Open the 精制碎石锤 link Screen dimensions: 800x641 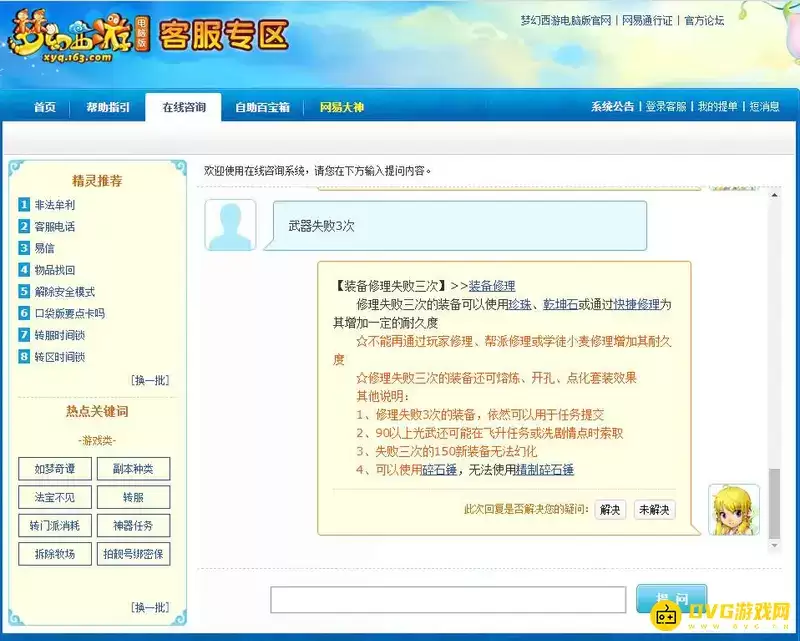tap(545, 470)
